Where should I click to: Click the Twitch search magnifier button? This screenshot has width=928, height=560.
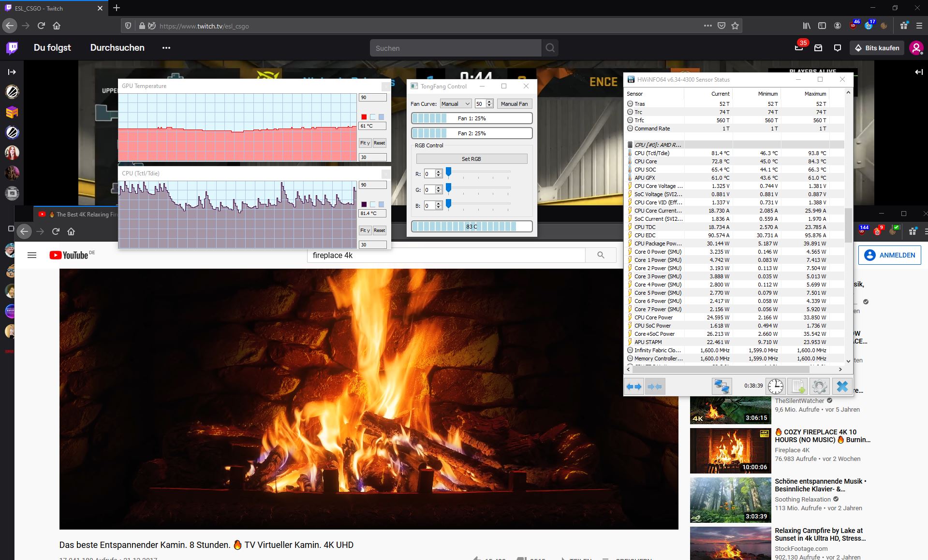[550, 48]
